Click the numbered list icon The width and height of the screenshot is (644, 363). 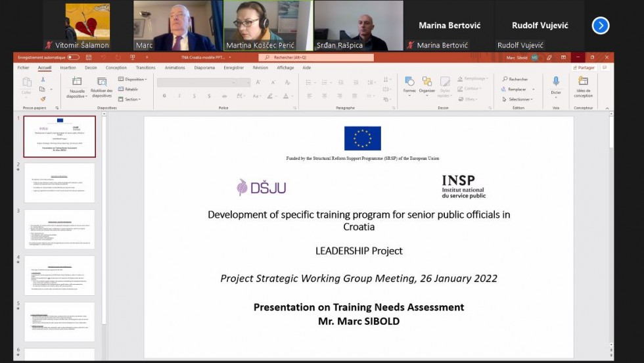tap(325, 82)
